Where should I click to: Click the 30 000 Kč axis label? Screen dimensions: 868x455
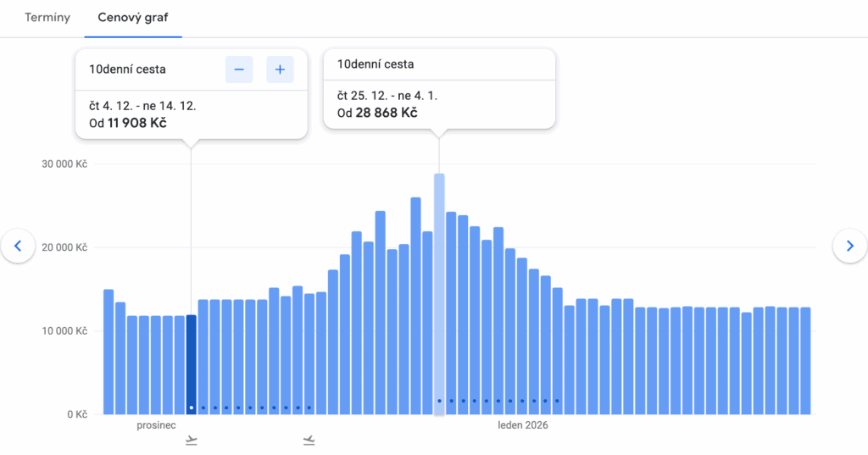pos(64,164)
